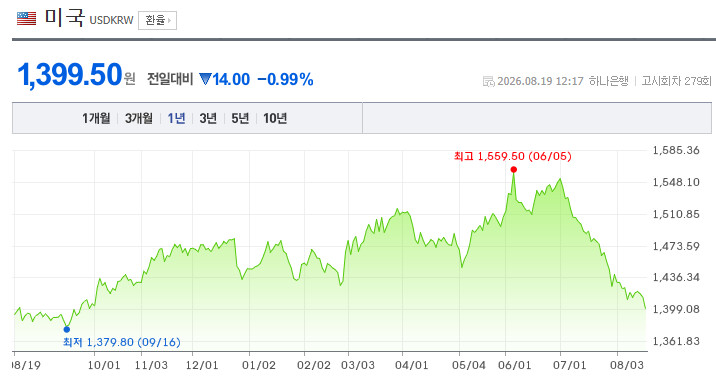The width and height of the screenshot is (716, 390).
Task: Click the 최저 1,379.80 (09/16) label
Action: [121, 342]
